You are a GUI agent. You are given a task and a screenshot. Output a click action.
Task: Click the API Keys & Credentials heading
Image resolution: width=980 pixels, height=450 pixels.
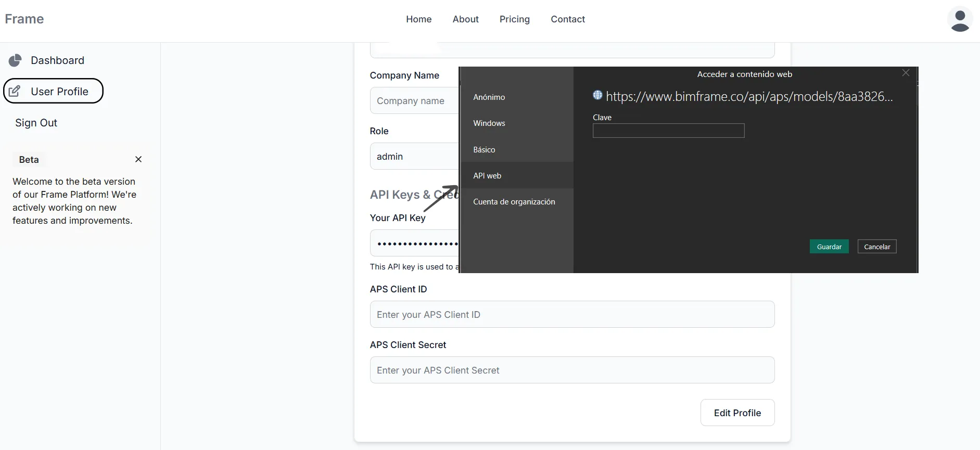(414, 195)
